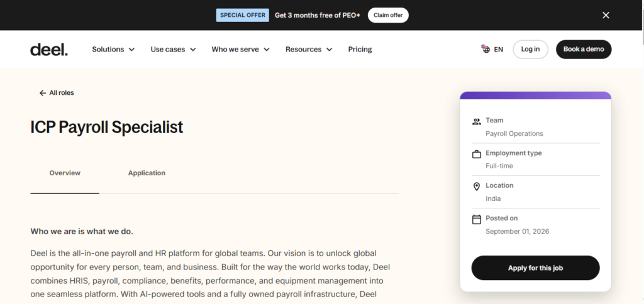Image resolution: width=644 pixels, height=304 pixels.
Task: Click the Full-time employment value
Action: [x=499, y=166]
